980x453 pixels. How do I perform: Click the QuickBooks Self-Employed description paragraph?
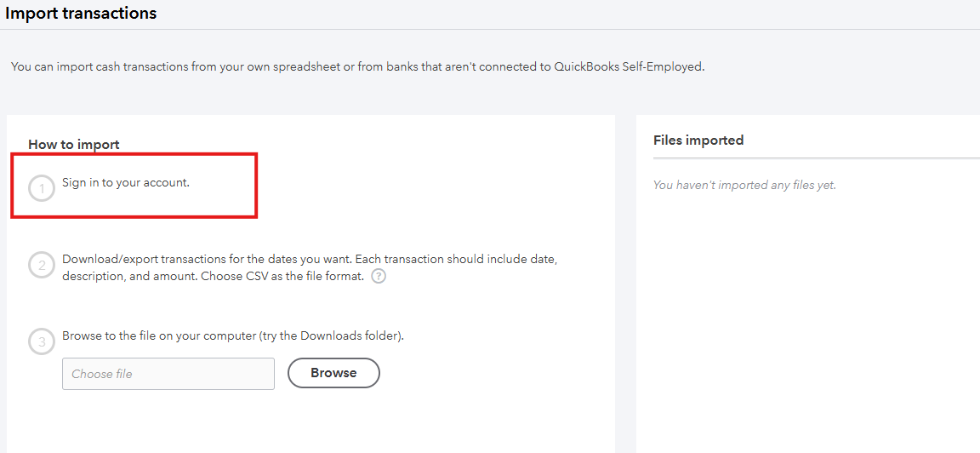point(357,66)
